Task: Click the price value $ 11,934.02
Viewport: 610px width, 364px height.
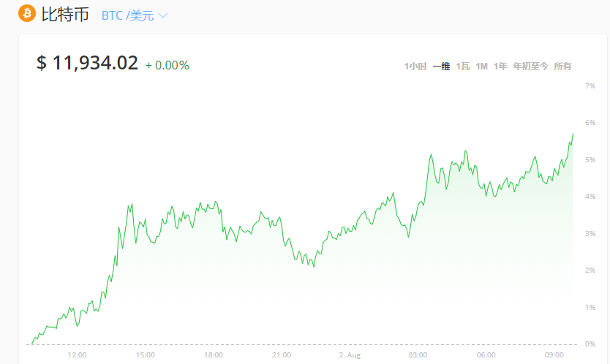Action: click(87, 63)
